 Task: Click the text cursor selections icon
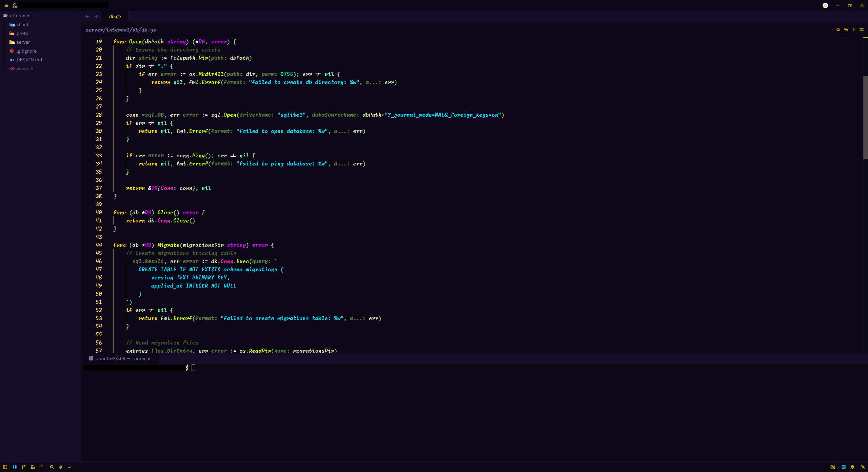pos(854,29)
